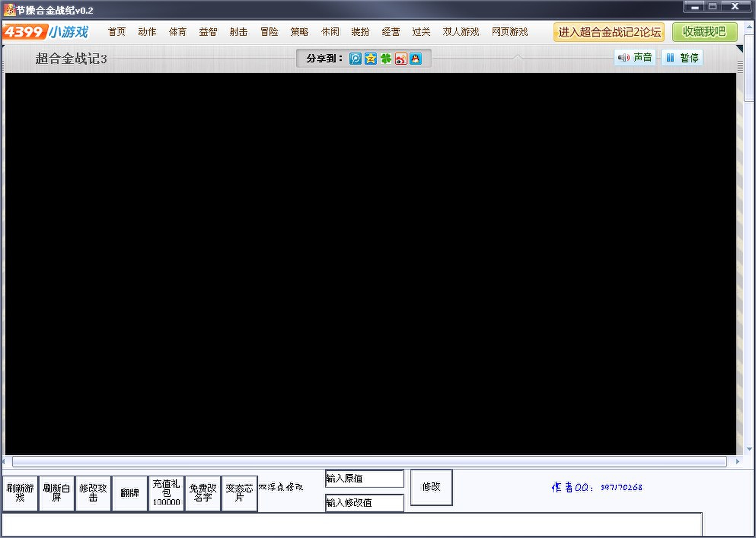Toggle the 声音 sound button
This screenshot has width=756, height=538.
tap(635, 58)
